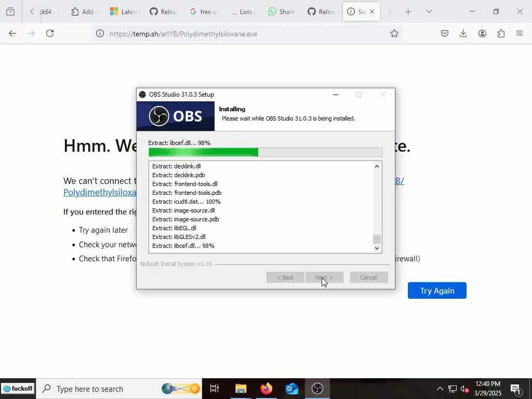This screenshot has width=532, height=399.
Task: Follow the Polydimethylsiloxane link in error page
Action: pyautogui.click(x=100, y=192)
